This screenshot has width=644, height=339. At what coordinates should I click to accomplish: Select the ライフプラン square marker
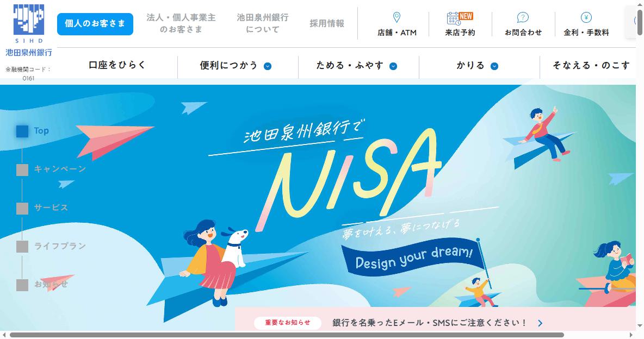point(22,247)
